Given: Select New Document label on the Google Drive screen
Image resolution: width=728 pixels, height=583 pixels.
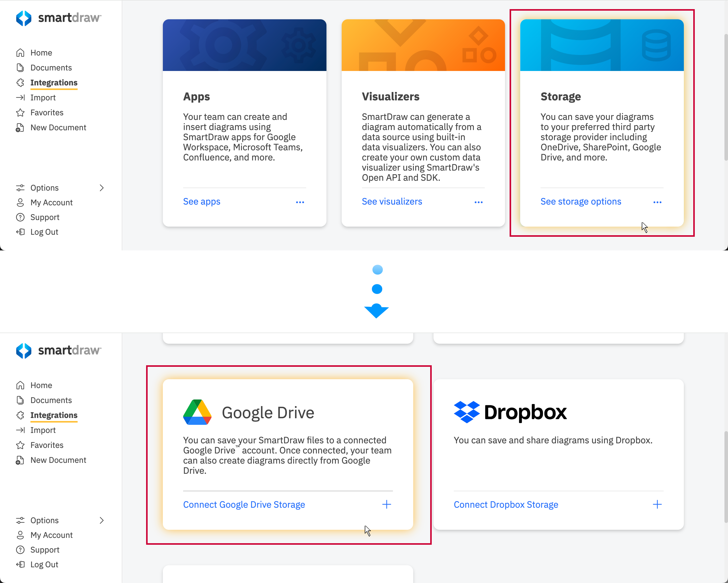Looking at the screenshot, I should pos(58,460).
